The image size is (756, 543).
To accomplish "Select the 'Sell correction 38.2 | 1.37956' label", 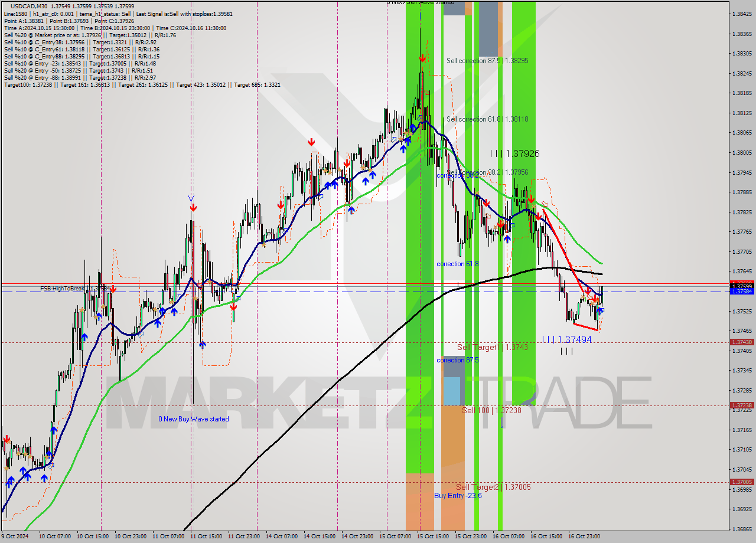I will click(x=487, y=173).
